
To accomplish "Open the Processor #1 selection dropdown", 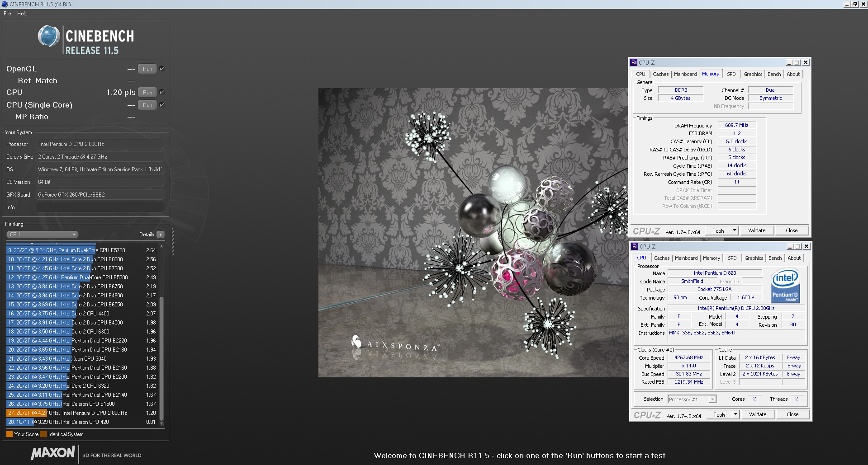I will pyautogui.click(x=692, y=399).
